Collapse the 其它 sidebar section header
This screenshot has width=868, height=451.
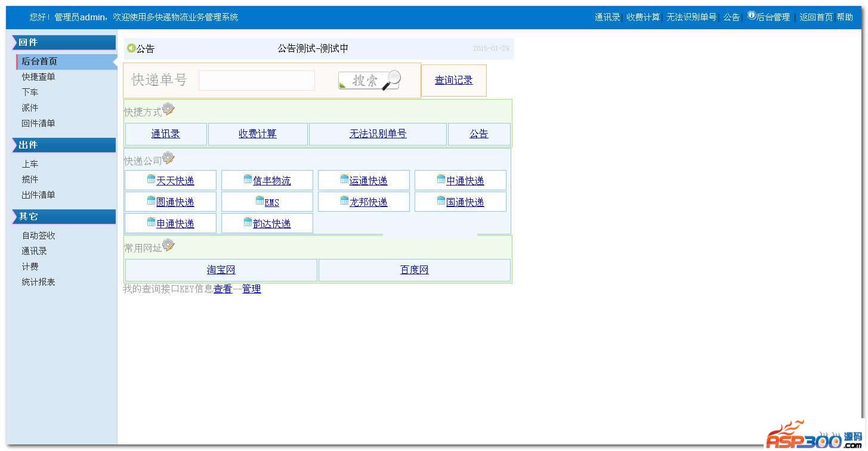64,217
